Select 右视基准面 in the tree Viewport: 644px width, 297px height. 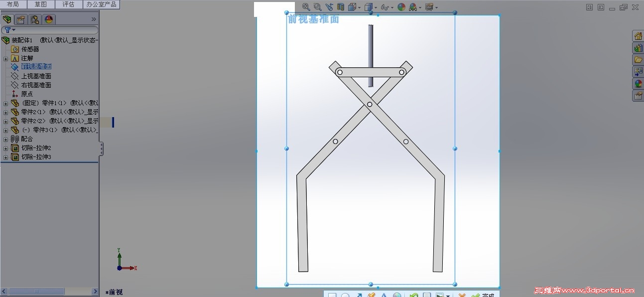[36, 85]
